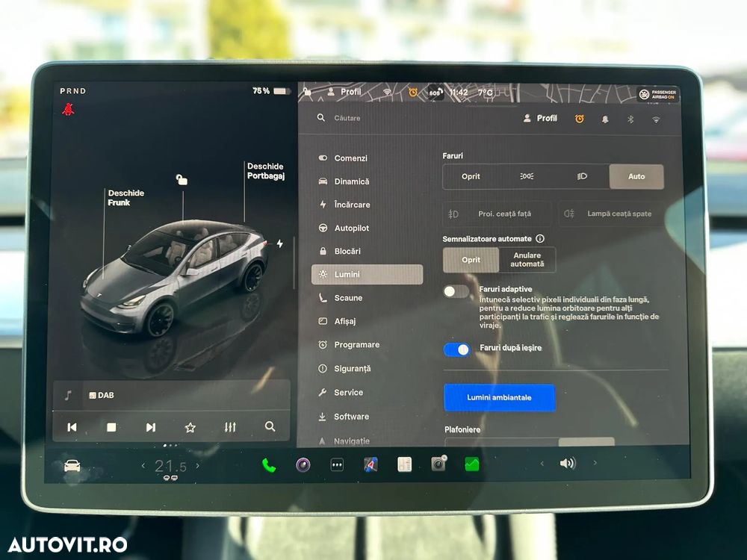Image resolution: width=747 pixels, height=560 pixels.
Task: Mark the station as favorite star
Action: pos(190,427)
